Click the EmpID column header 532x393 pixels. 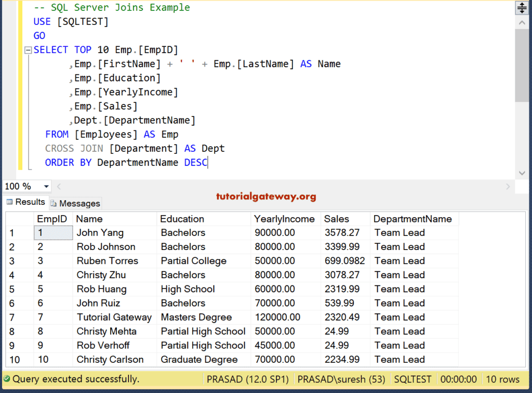click(52, 219)
